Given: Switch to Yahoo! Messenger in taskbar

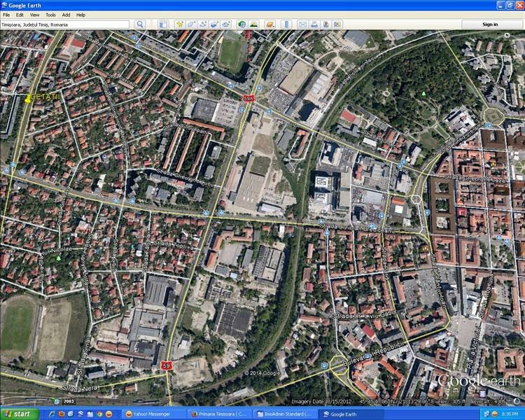Looking at the screenshot, I should 151,414.
